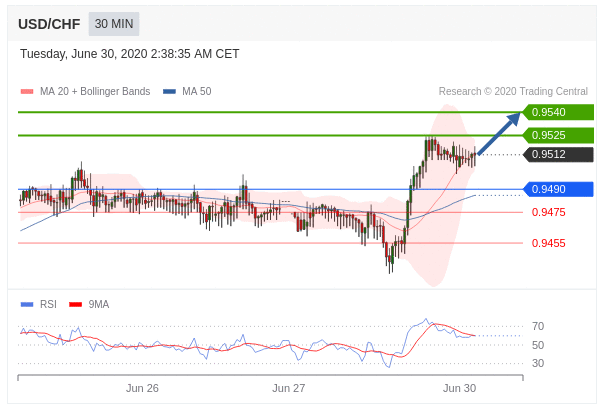Click the 0.9525 resistance price tag

558,135
